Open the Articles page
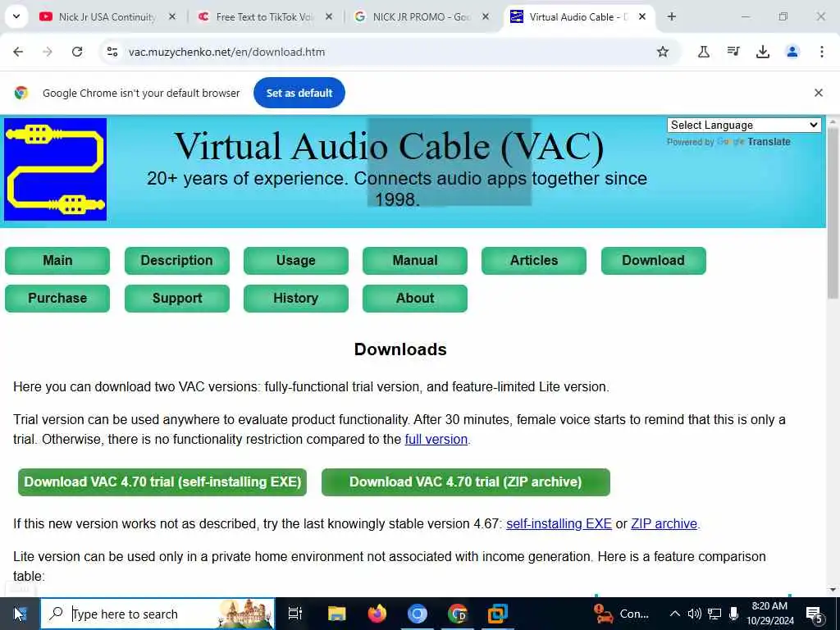Image resolution: width=840 pixels, height=630 pixels. pos(533,260)
